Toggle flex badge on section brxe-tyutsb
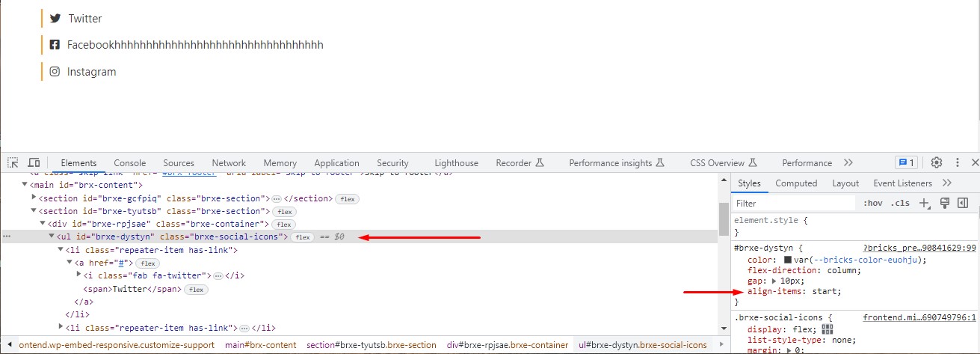980x354 pixels. tap(285, 212)
